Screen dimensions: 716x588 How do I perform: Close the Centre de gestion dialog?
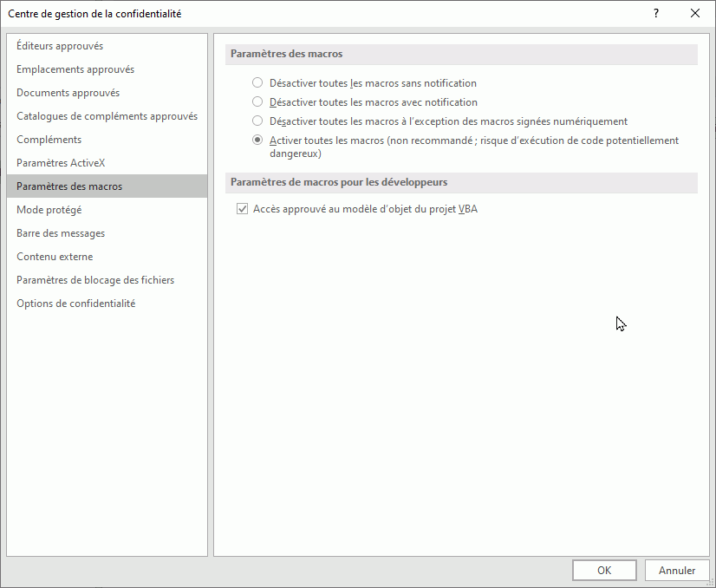tap(695, 13)
